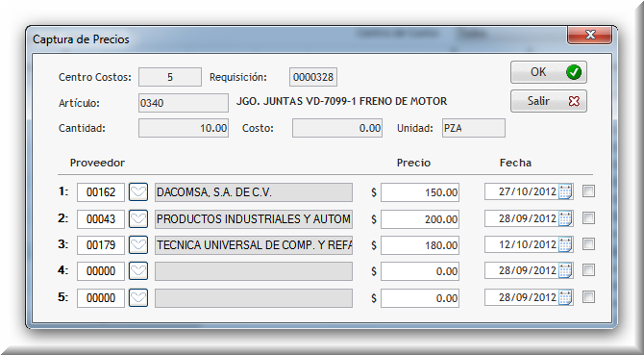Click the Artículo field showing 0340

coord(184,103)
